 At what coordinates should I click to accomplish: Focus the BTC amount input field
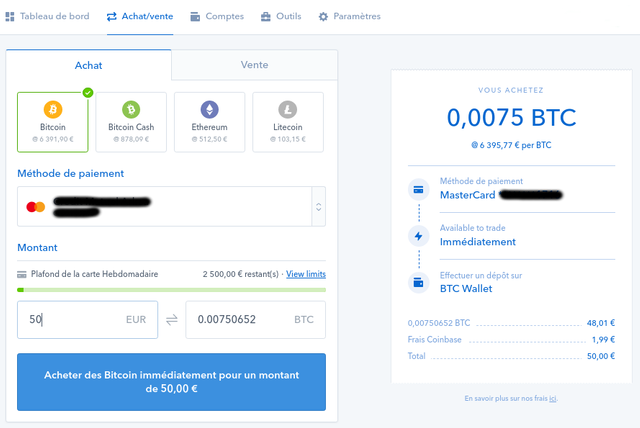(x=256, y=319)
